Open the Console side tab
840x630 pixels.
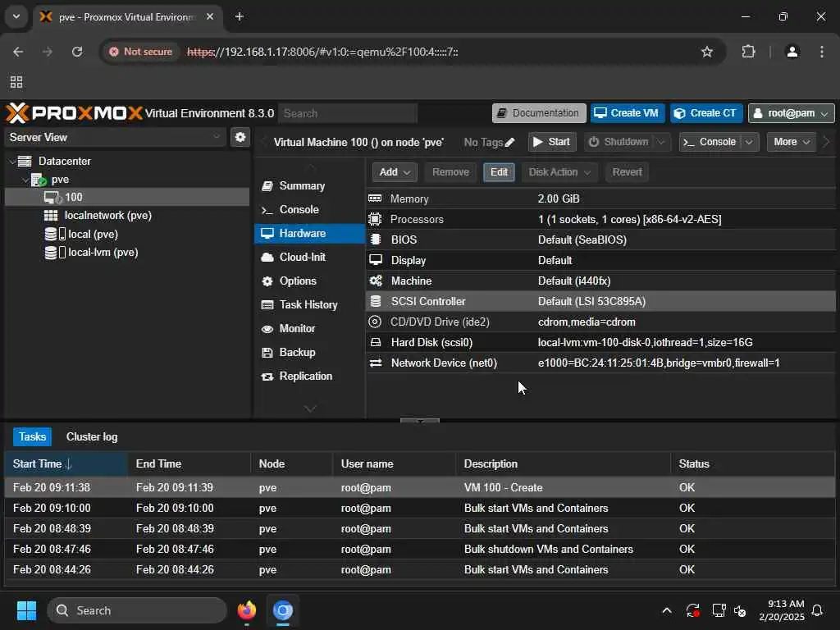click(x=299, y=209)
